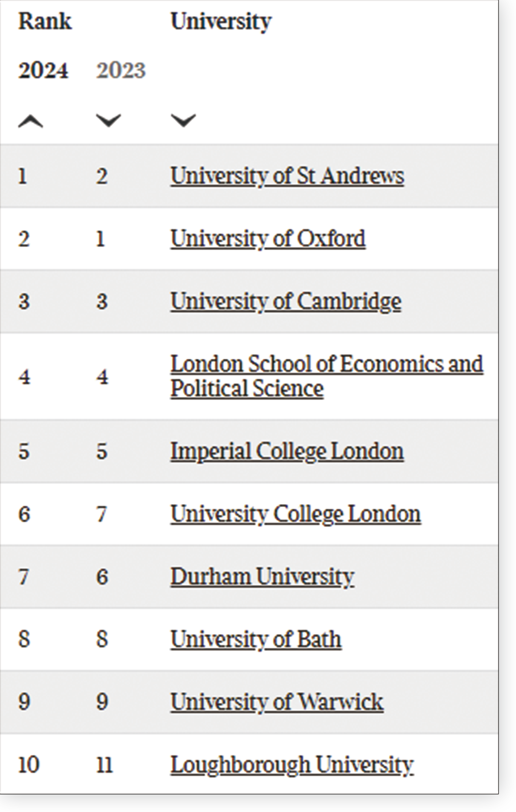Select the 2023 column header
516x812 pixels.
(x=121, y=70)
